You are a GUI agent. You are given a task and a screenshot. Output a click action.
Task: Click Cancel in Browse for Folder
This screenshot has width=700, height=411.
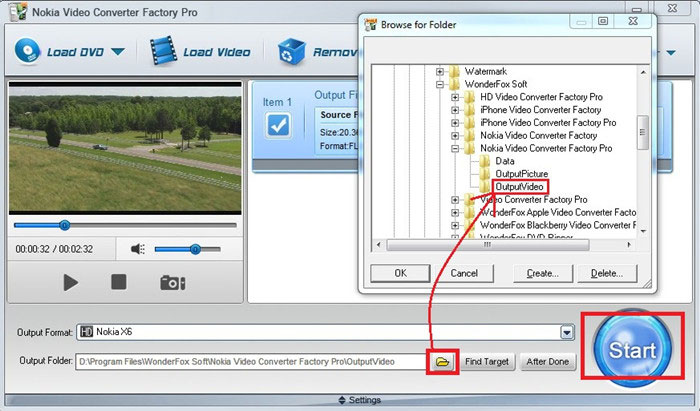pos(464,273)
